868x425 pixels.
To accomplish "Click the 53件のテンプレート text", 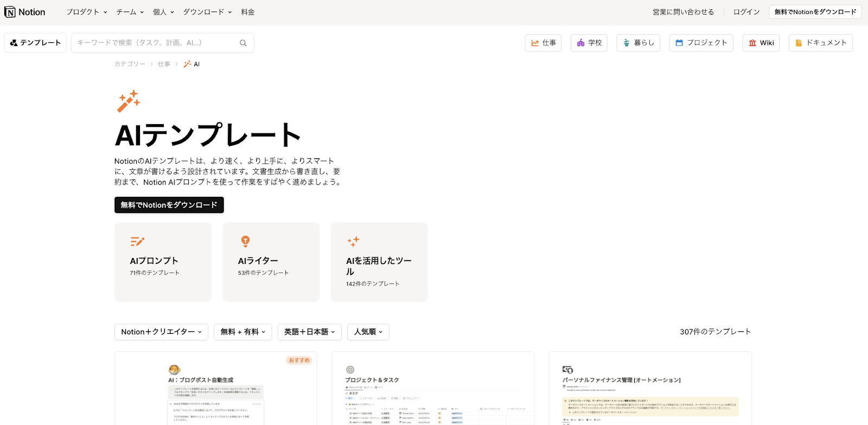I will (263, 273).
